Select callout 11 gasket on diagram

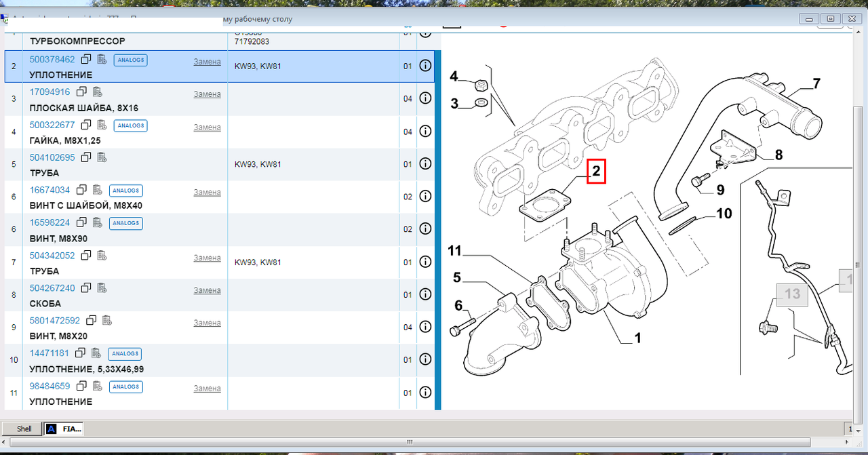[x=454, y=251]
